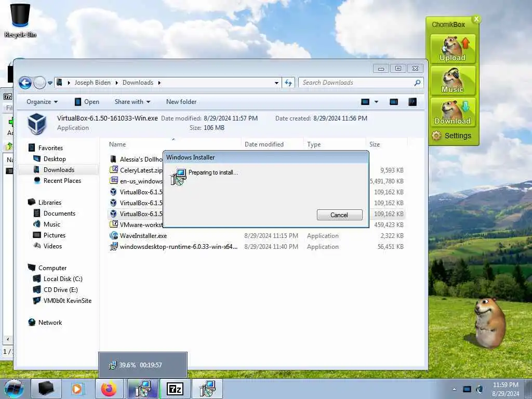Click the ChomikBox Download hamster icon
The width and height of the screenshot is (532, 399).
[x=453, y=112]
